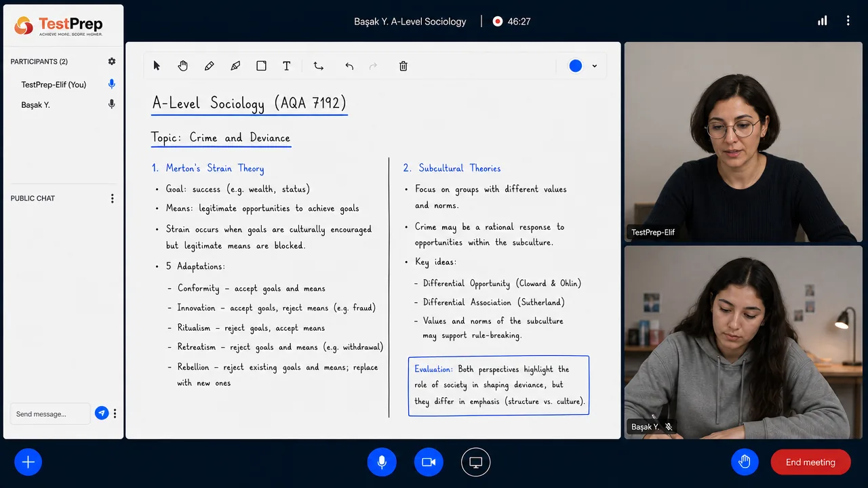Viewport: 868px width, 488px height.
Task: End the meeting
Action: [810, 462]
